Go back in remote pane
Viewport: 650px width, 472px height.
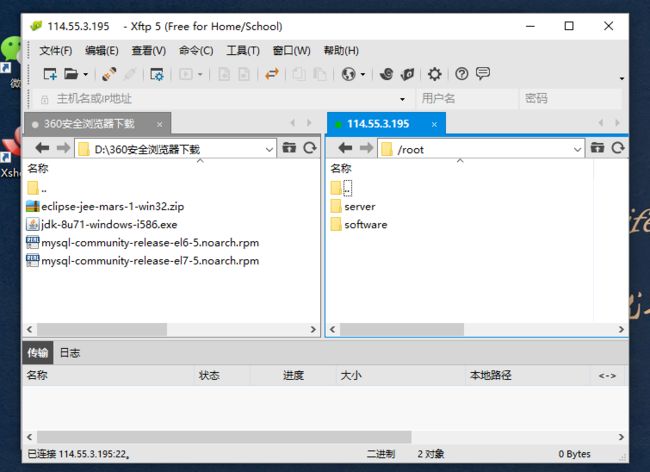(x=345, y=148)
